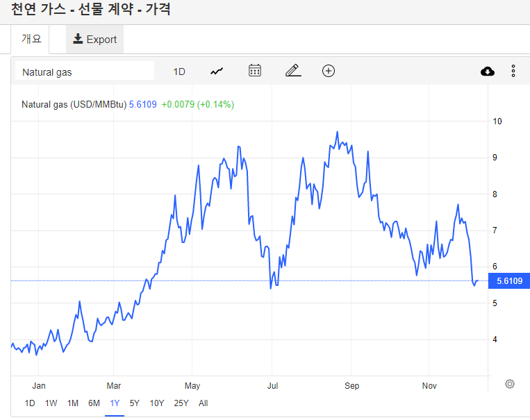Open the 1D interval dropdown

pyautogui.click(x=179, y=72)
